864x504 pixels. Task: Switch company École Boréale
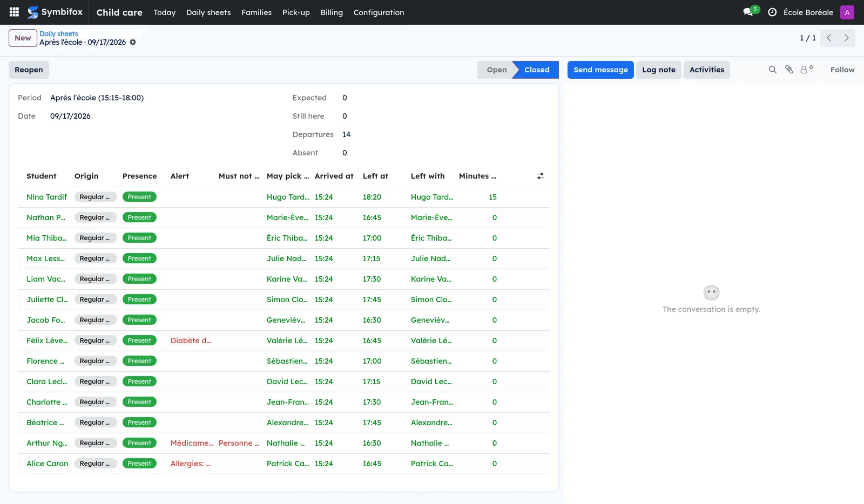tap(808, 12)
